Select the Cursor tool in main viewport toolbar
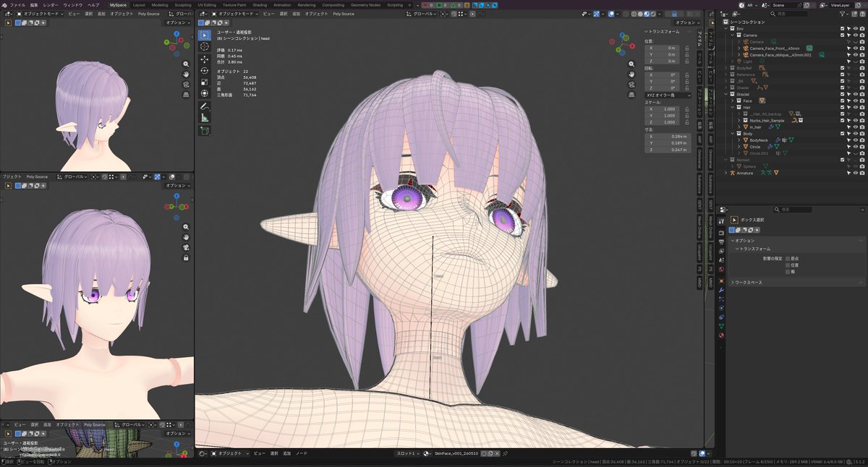 click(205, 46)
